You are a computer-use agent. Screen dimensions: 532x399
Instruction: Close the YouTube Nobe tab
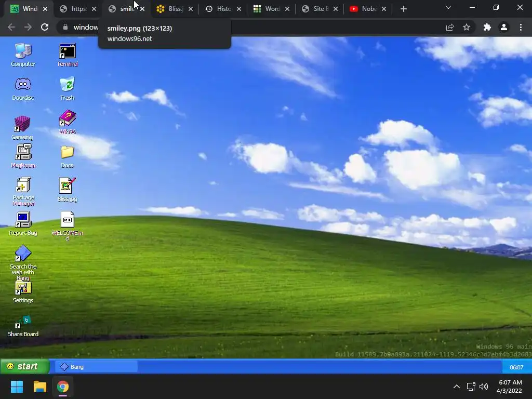[384, 9]
